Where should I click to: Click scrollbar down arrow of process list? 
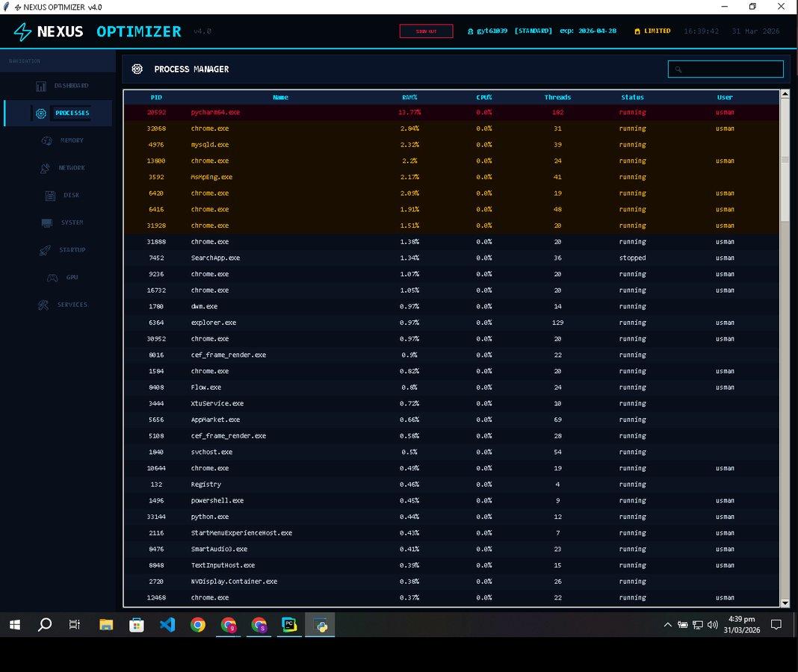coord(785,603)
